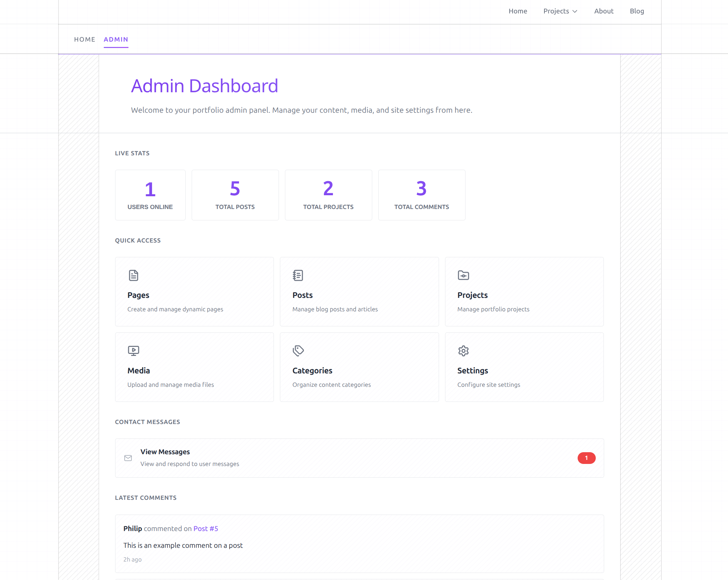The width and height of the screenshot is (728, 580).
Task: Select the ADMIN tab
Action: point(116,40)
